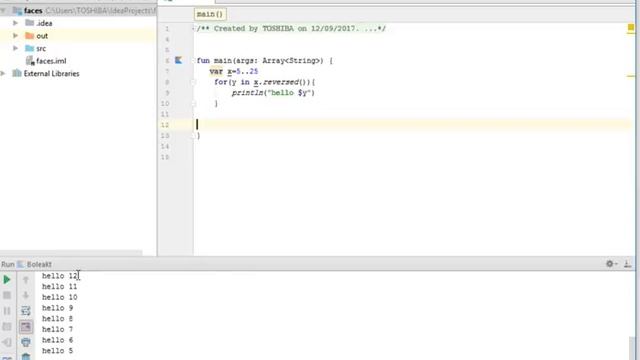This screenshot has width=640, height=360.
Task: Click console line 'hello 11'
Action: click(60, 287)
